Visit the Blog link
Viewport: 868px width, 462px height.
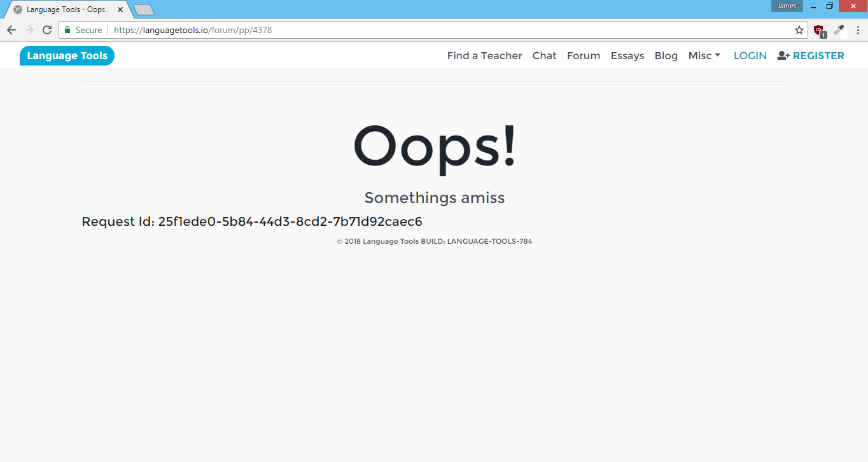666,56
